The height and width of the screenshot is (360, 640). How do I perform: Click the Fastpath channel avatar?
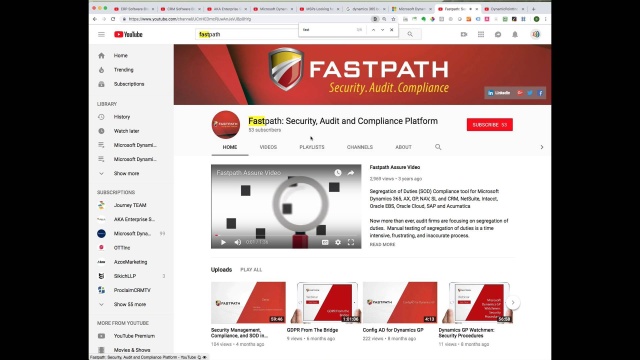coord(226,125)
